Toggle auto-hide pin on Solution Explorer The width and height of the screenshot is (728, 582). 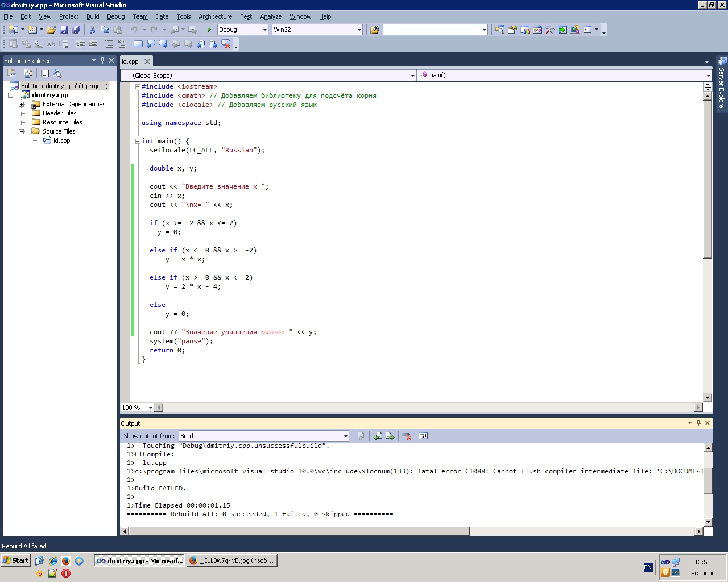point(103,60)
